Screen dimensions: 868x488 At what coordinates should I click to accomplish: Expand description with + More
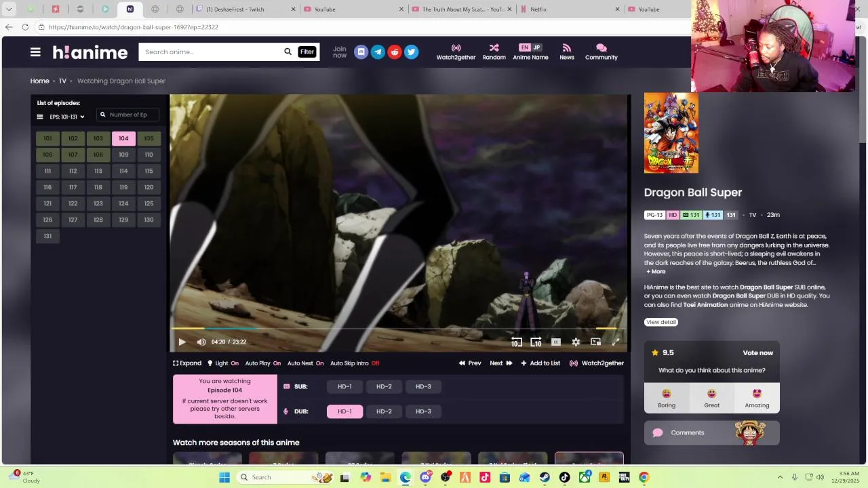tap(656, 272)
